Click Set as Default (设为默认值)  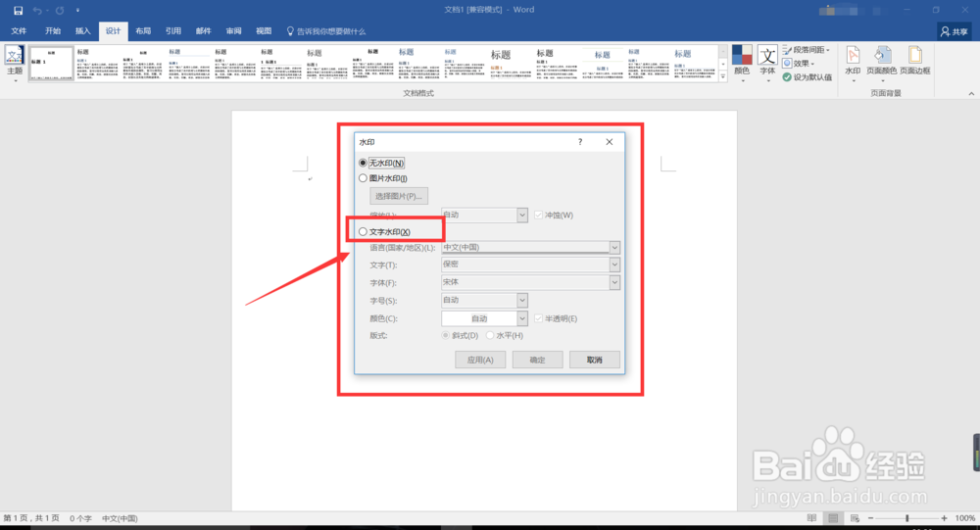807,76
